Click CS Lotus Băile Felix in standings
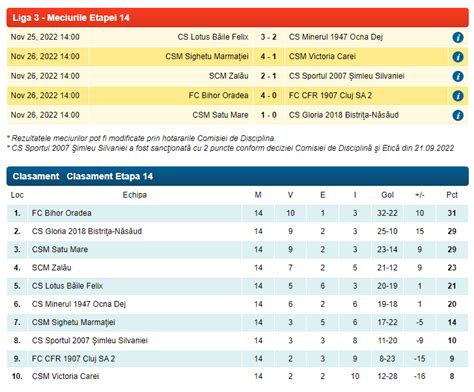Image resolution: width=474 pixels, height=392 pixels. [67, 286]
